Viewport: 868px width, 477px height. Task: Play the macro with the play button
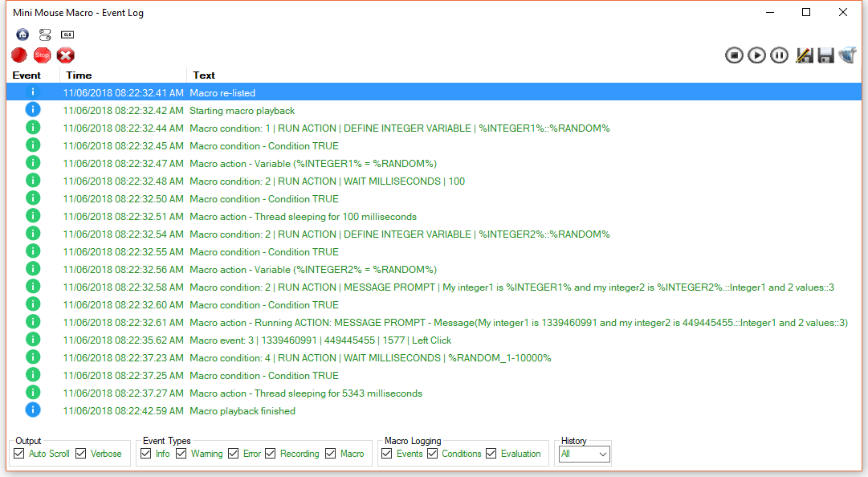(x=756, y=55)
